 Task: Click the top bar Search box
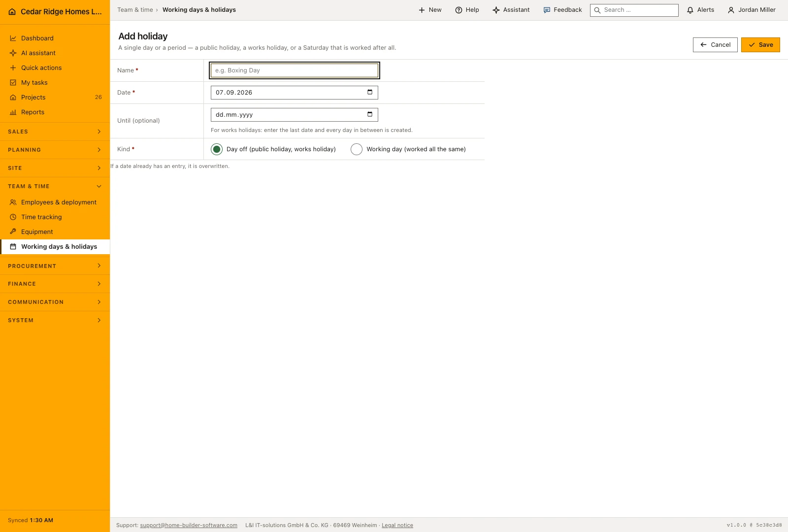pyautogui.click(x=634, y=10)
